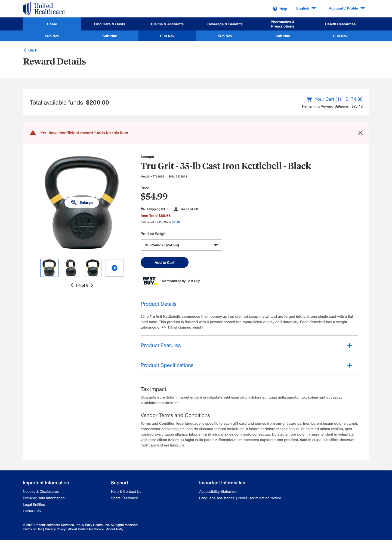Screen dimensions: 392x551
Task: Click the Add to Cart button
Action: 165,262
